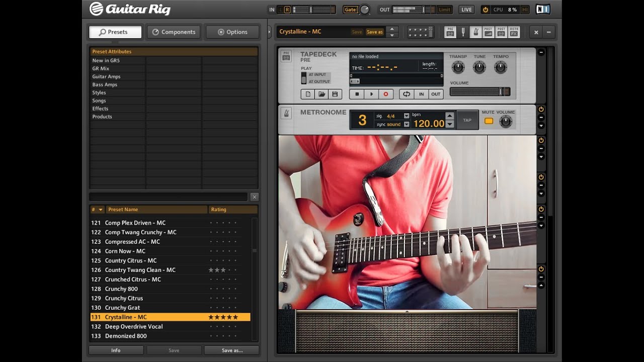Set the loop OUT point on the Tapedeck
The height and width of the screenshot is (362, 644).
pyautogui.click(x=436, y=94)
